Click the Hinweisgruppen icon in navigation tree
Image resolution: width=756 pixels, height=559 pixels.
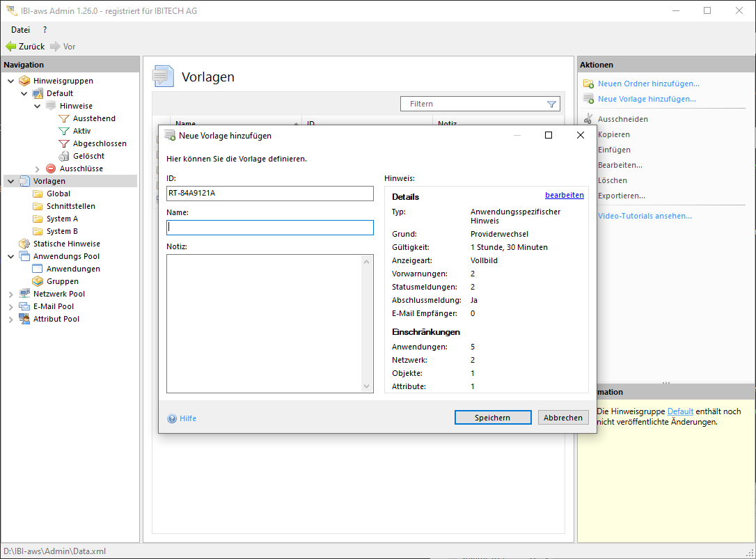click(24, 81)
